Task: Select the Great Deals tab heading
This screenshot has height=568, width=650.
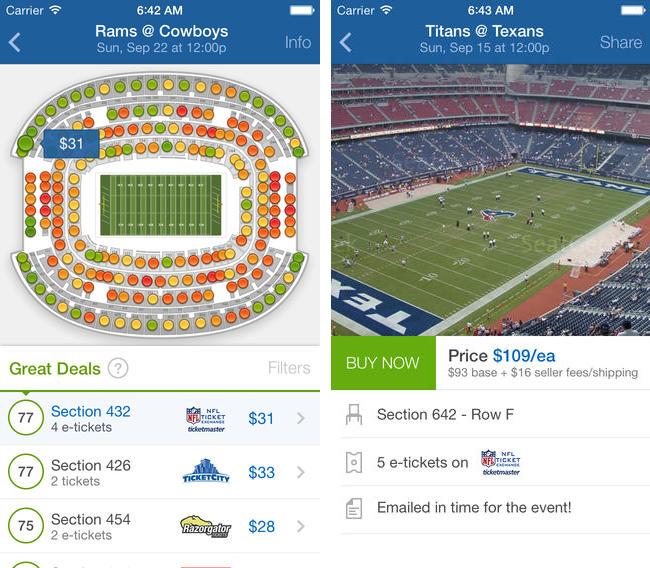Action: tap(55, 368)
